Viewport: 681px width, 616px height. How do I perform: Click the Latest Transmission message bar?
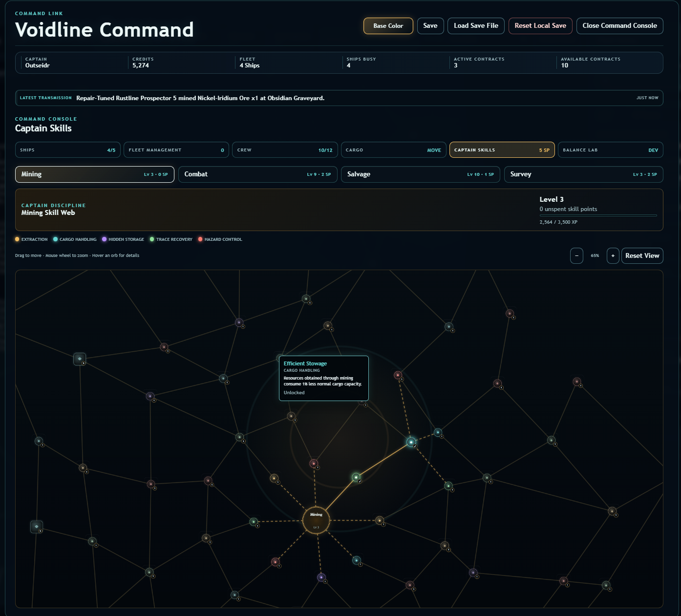339,98
